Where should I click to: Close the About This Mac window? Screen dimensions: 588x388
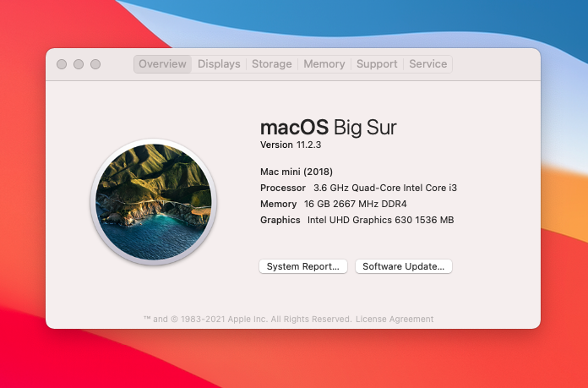[x=62, y=64]
